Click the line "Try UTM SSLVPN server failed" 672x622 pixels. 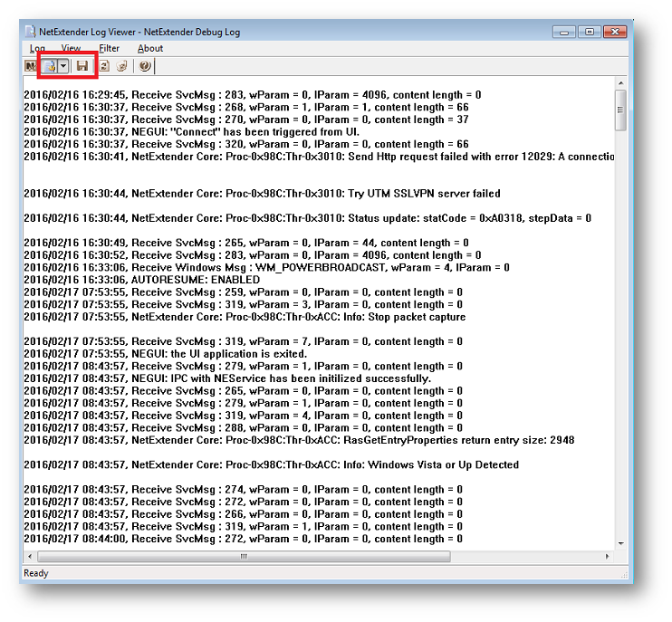[x=262, y=194]
